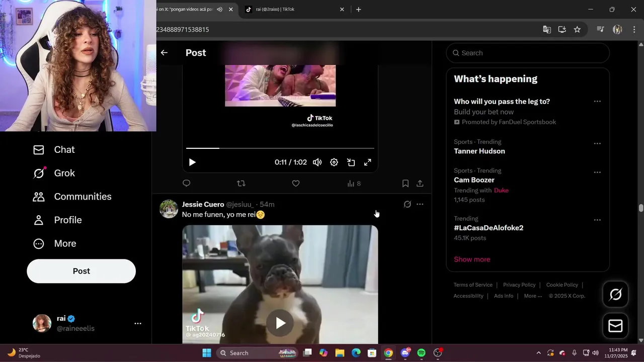Open Accessibility footer link
The height and width of the screenshot is (362, 644).
(468, 296)
